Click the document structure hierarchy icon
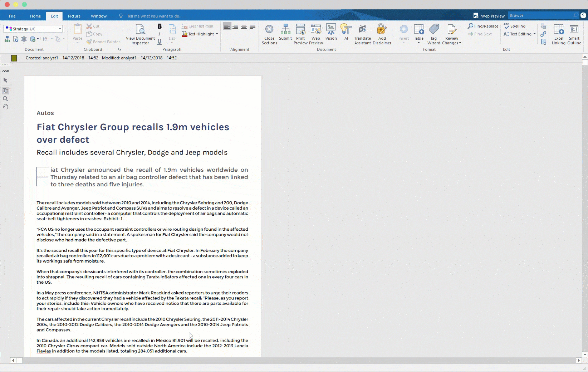The image size is (588, 372). click(7, 39)
